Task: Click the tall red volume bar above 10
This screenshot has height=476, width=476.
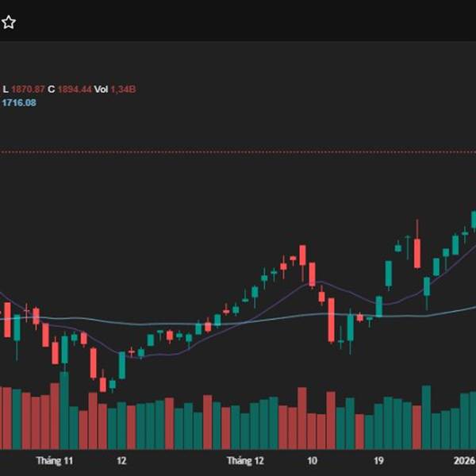Action: (301, 418)
